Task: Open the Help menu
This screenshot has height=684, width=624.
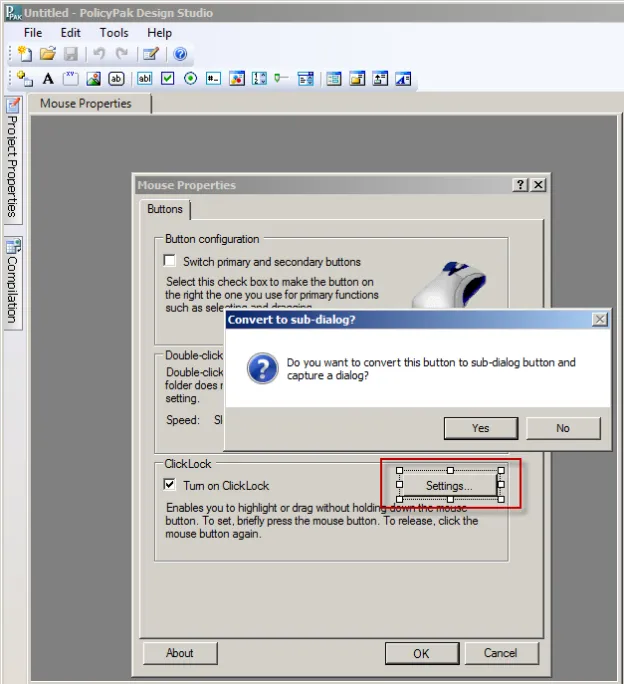Action: pos(159,33)
